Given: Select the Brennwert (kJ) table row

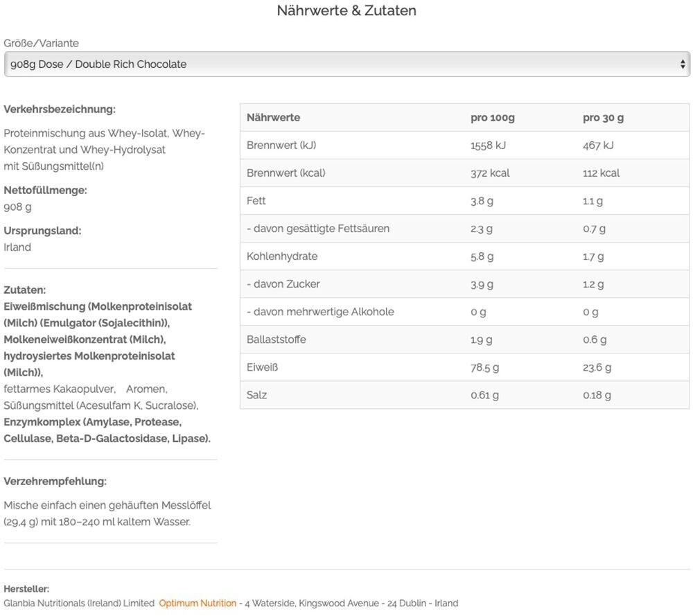Looking at the screenshot, I should click(464, 146).
